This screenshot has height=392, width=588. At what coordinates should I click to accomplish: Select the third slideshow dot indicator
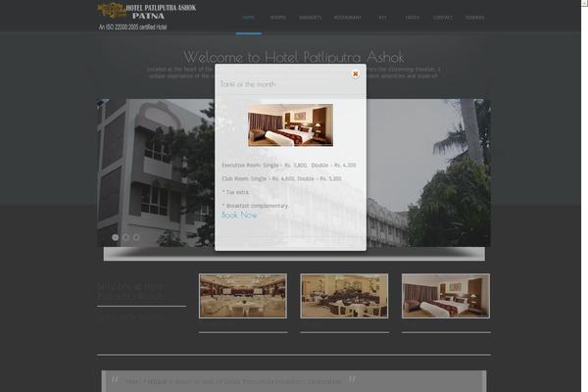pyautogui.click(x=136, y=237)
